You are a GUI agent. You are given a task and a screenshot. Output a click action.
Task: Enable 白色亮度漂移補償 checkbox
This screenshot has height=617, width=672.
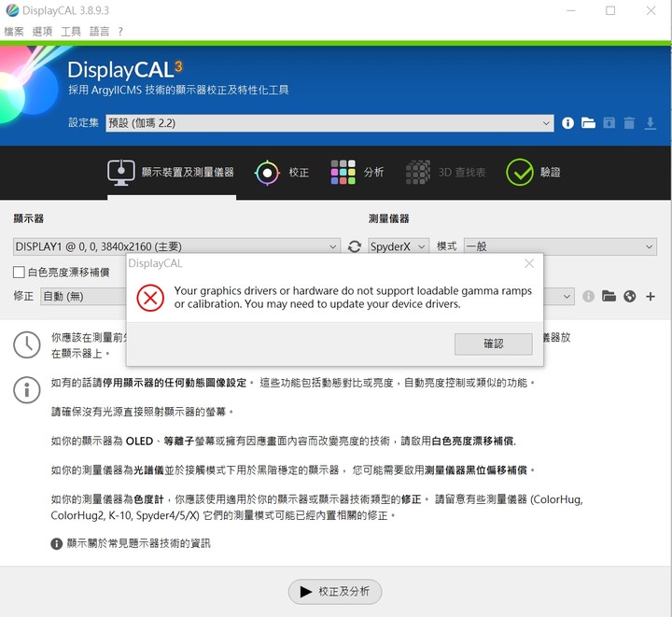click(x=19, y=272)
